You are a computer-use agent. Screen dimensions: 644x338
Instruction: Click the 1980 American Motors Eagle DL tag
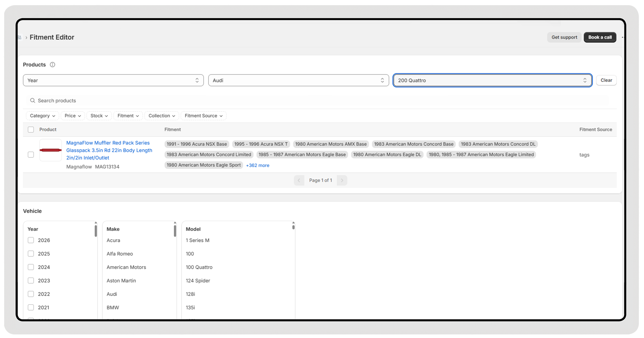click(387, 155)
